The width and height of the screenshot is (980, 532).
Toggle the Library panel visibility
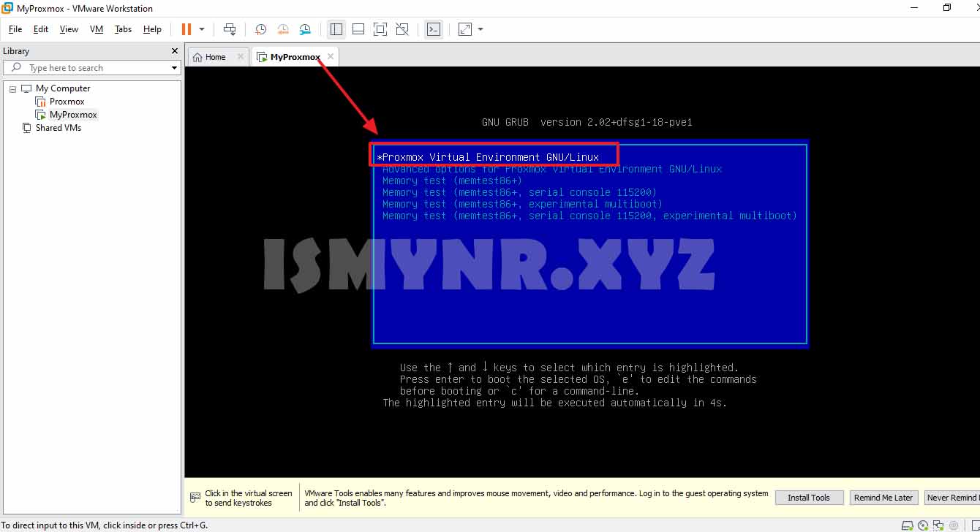[336, 29]
